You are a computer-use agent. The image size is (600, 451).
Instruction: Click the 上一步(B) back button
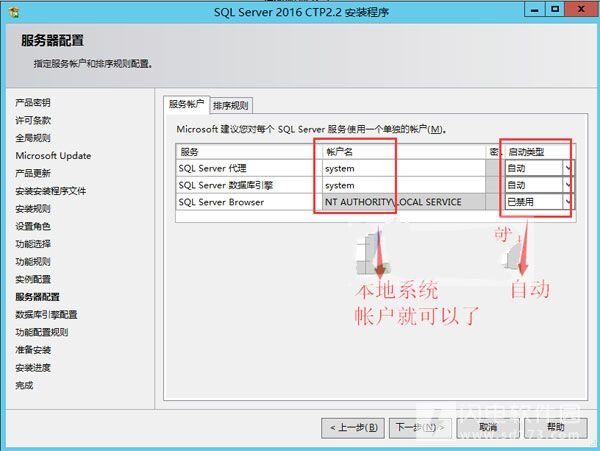coord(353,427)
